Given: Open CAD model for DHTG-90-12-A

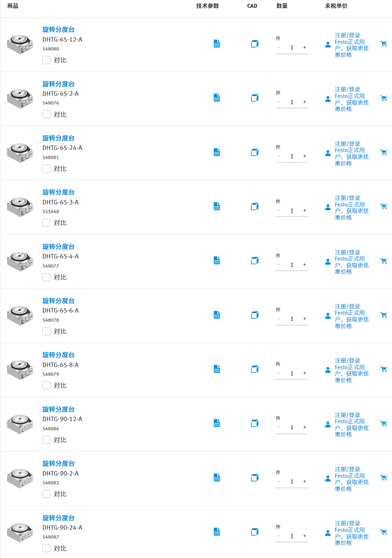Looking at the screenshot, I should point(255,423).
